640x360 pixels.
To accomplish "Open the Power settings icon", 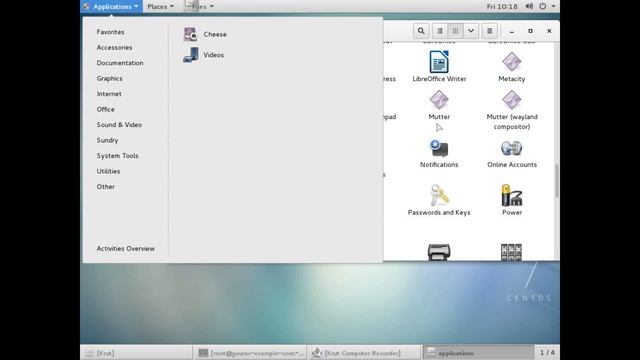I will tap(512, 200).
